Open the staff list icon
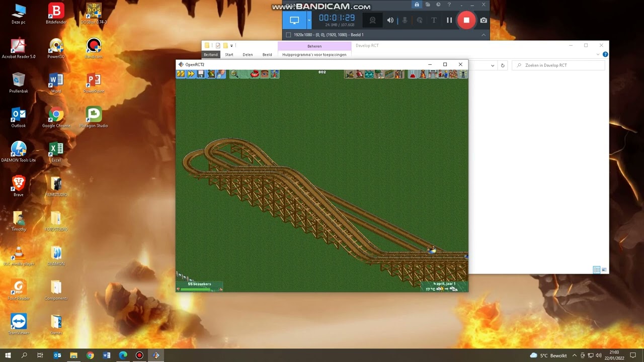This screenshot has width=644, height=362. (443, 74)
